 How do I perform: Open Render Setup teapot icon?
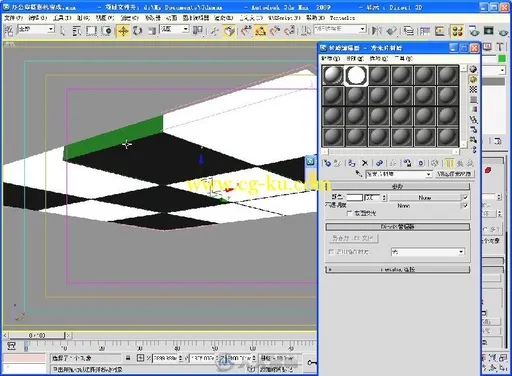pos(474,31)
